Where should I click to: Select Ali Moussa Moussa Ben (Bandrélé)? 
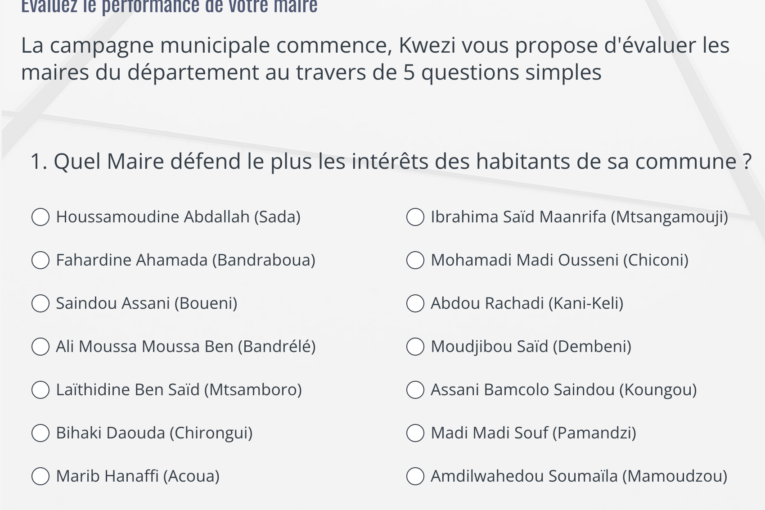(41, 347)
